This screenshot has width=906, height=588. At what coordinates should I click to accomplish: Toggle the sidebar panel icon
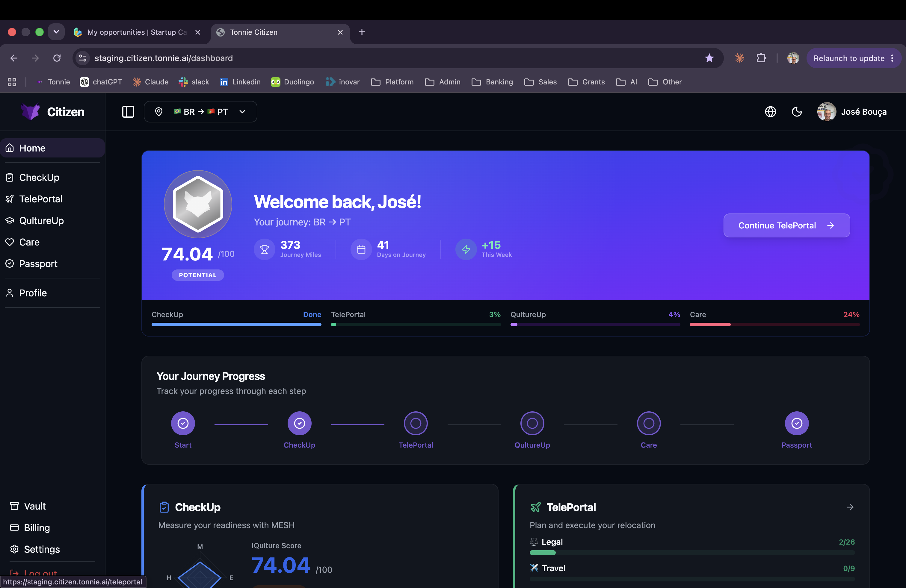point(128,112)
